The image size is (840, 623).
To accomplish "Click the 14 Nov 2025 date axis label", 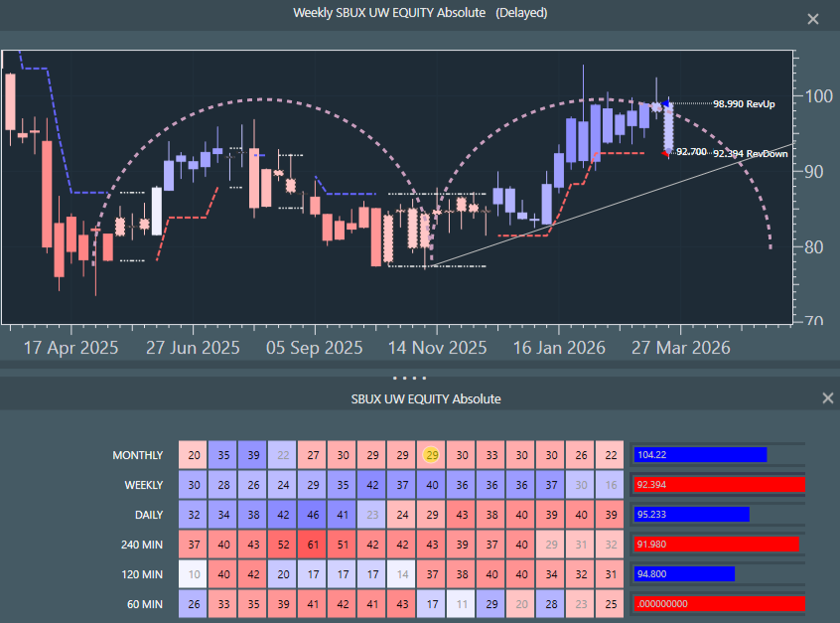I will [x=437, y=348].
